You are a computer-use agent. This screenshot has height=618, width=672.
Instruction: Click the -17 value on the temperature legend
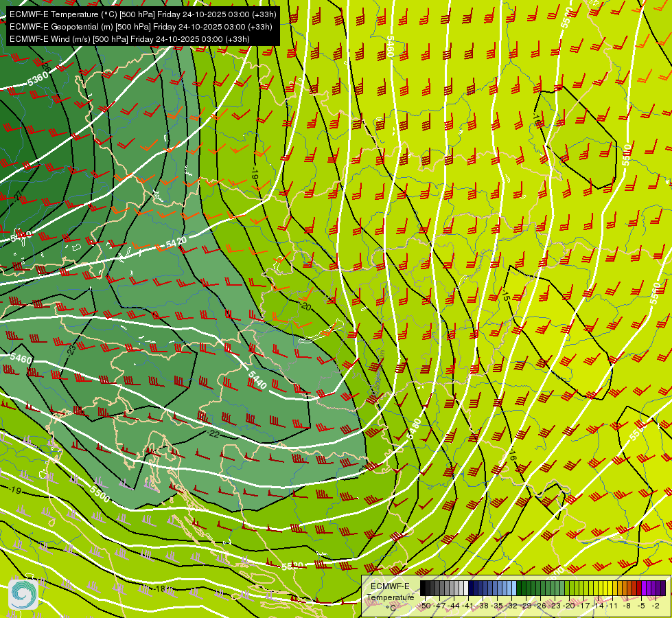point(583,606)
